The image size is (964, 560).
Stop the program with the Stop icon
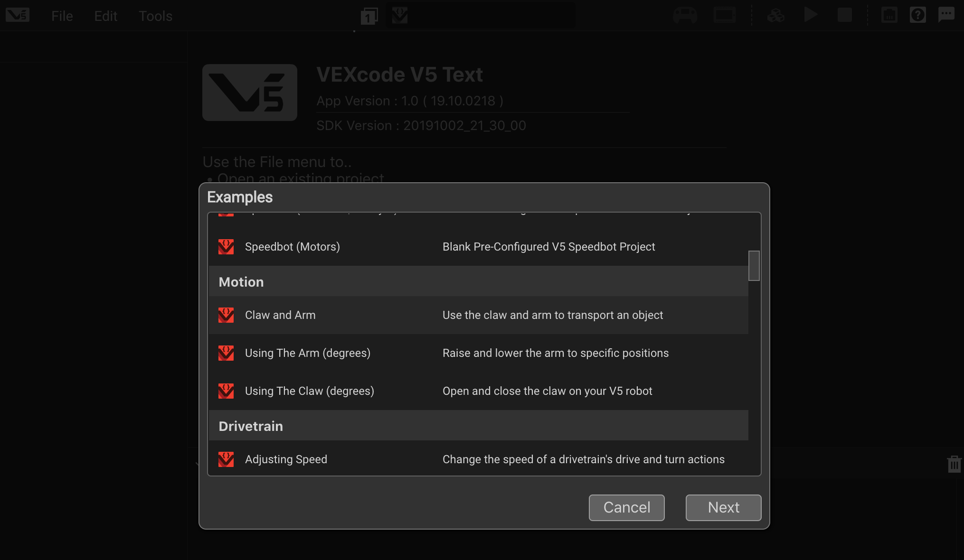[844, 15]
